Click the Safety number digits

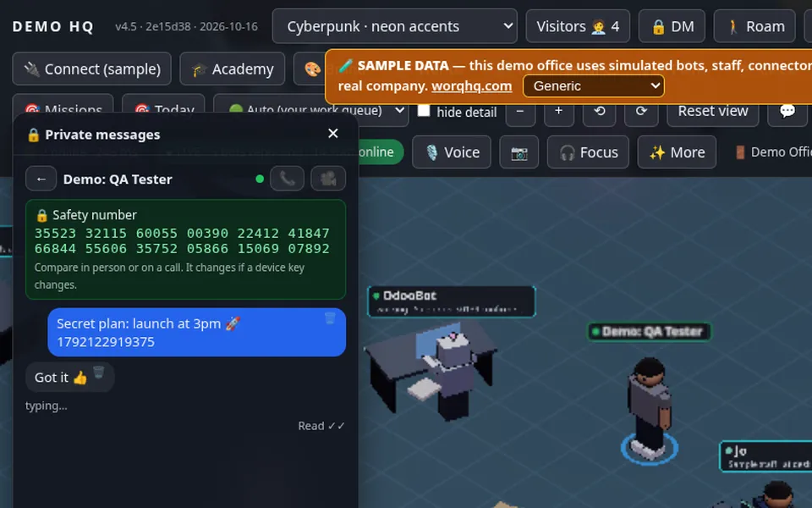[x=183, y=241]
